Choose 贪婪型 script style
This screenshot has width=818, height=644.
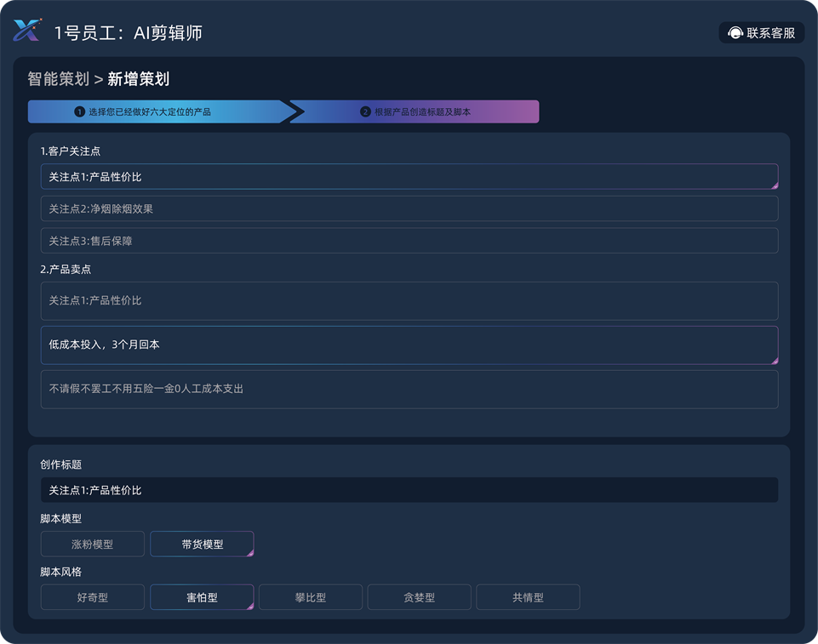(x=419, y=597)
